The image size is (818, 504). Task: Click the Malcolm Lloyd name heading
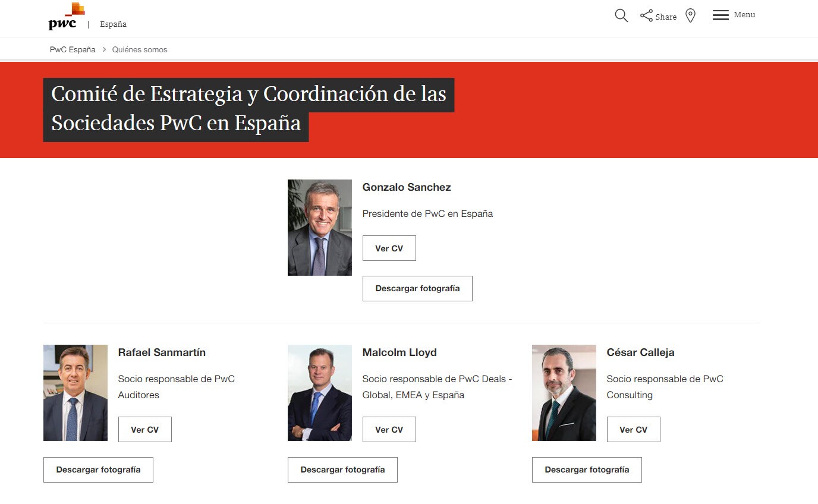399,352
